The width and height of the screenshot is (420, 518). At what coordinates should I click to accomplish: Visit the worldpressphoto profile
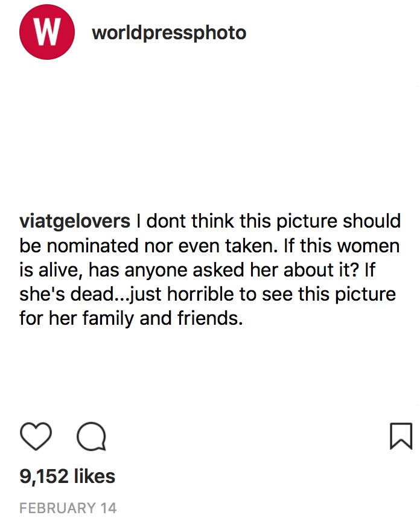pos(169,33)
